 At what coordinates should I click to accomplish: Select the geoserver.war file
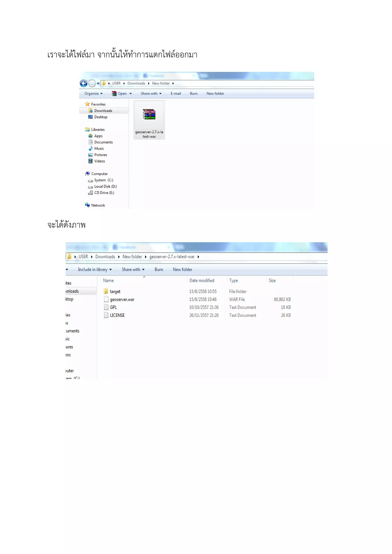(122, 299)
